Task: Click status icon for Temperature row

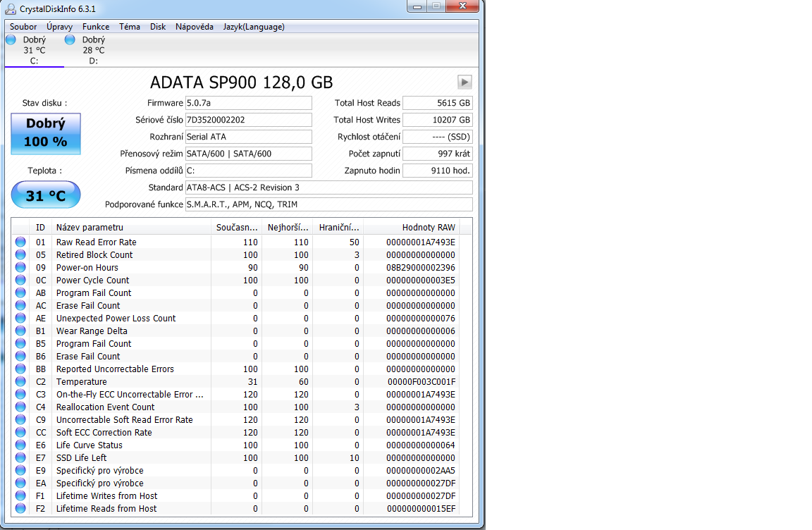Action: coord(20,381)
